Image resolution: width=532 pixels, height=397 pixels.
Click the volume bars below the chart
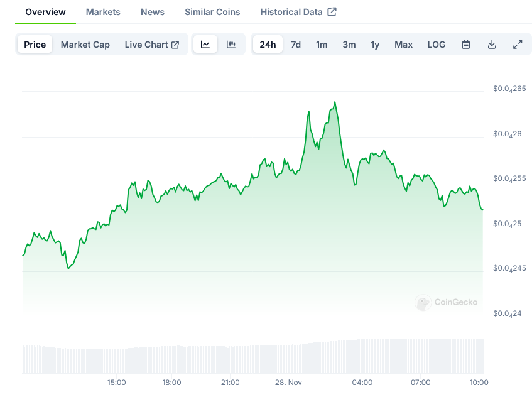click(252, 356)
